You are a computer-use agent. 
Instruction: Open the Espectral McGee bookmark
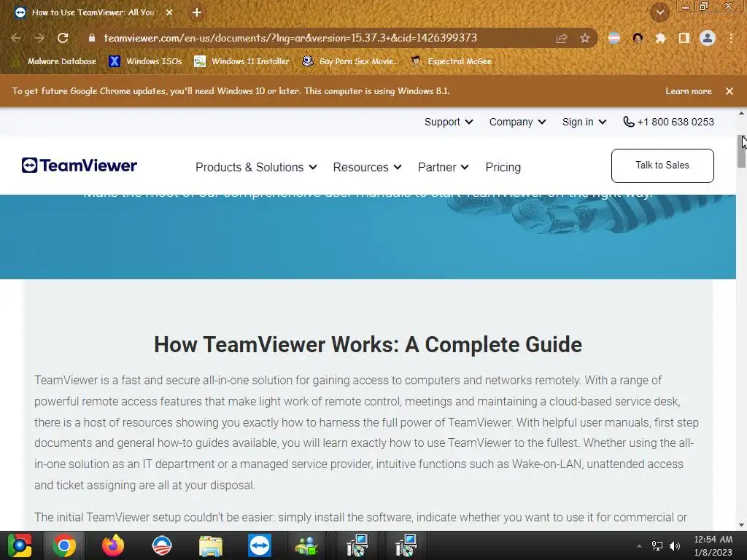tap(451, 61)
